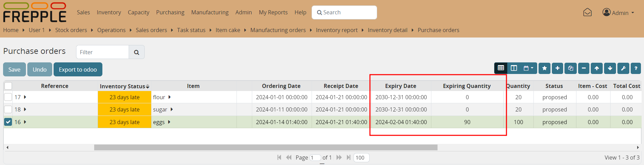Viewport: 644px width, 165px height.
Task: Open Sales orders breadcrumb
Action: (x=151, y=30)
